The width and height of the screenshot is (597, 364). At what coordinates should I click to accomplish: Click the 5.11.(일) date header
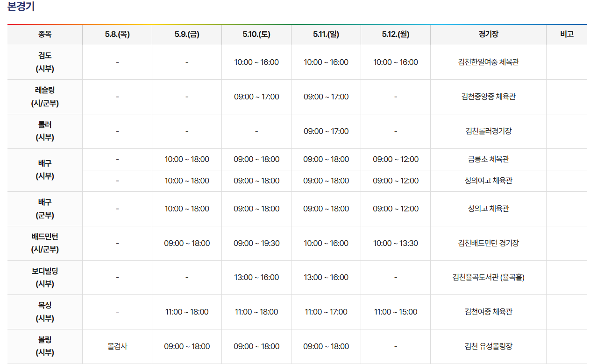coord(326,35)
